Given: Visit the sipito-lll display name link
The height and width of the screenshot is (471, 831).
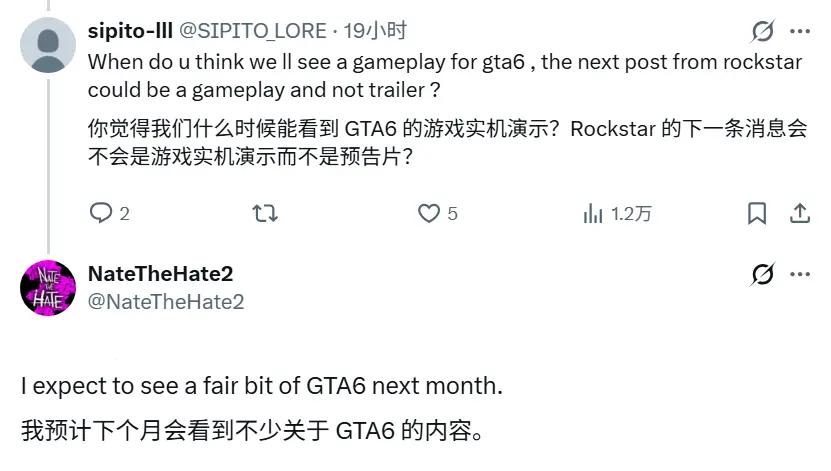Looking at the screenshot, I should pos(130,31).
